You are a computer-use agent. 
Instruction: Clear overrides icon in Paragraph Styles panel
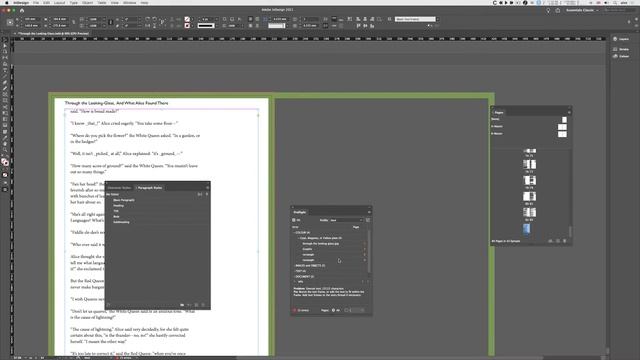pos(189,305)
